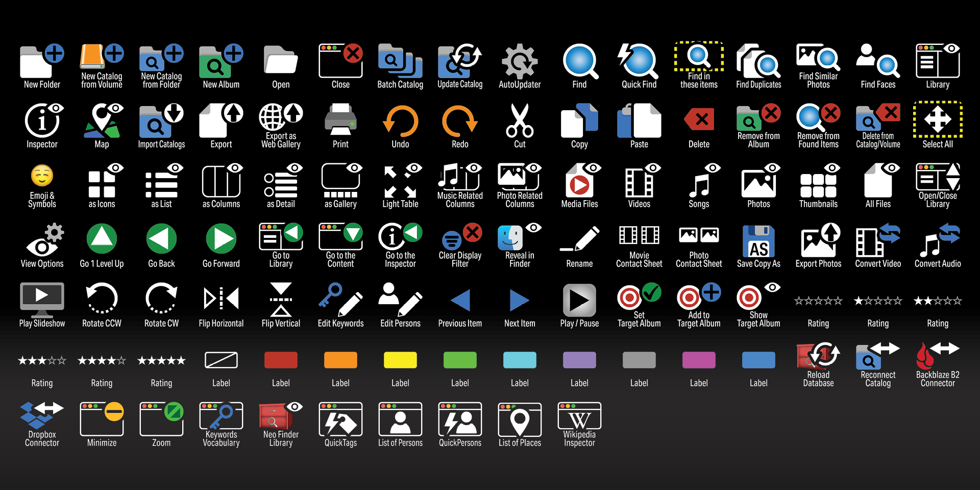This screenshot has width=980, height=490.
Task: Click Go 1 Level Up arrow
Action: click(102, 238)
